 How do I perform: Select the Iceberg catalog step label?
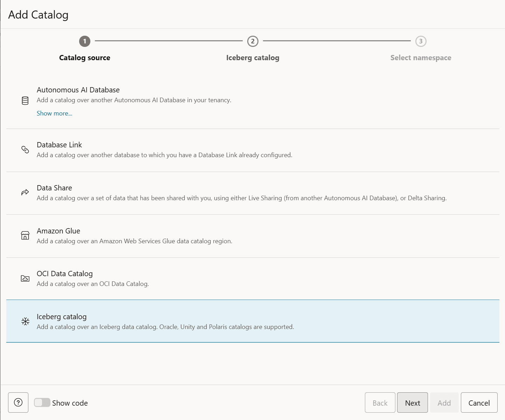(253, 58)
